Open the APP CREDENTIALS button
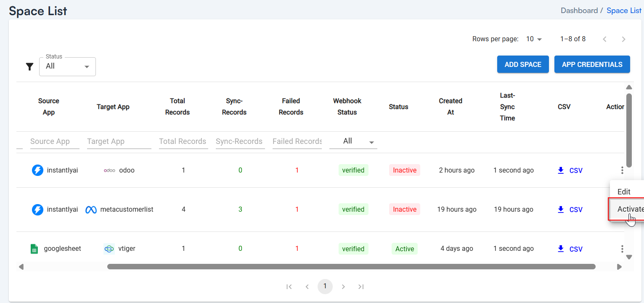Viewport: 644px width, 303px height. coord(592,64)
